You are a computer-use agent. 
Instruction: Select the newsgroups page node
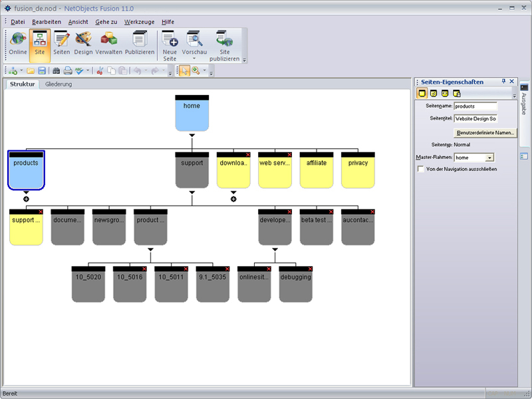109,227
